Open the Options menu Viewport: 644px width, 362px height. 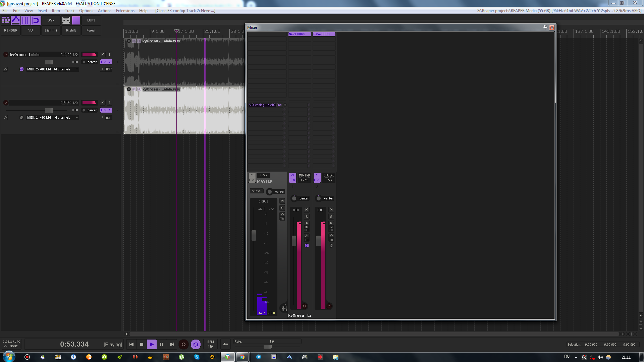click(86, 11)
